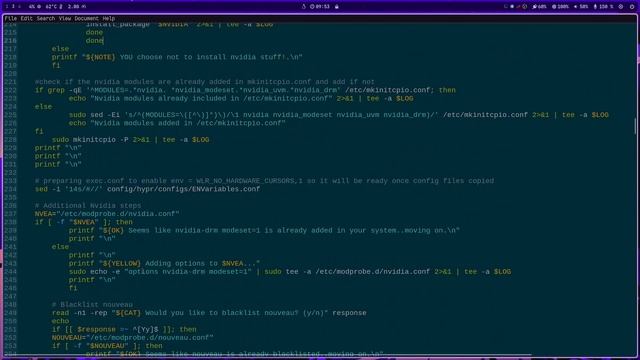Click the vertical scrollbar thumb of the editor
This screenshot has height=360, width=640.
[635, 126]
